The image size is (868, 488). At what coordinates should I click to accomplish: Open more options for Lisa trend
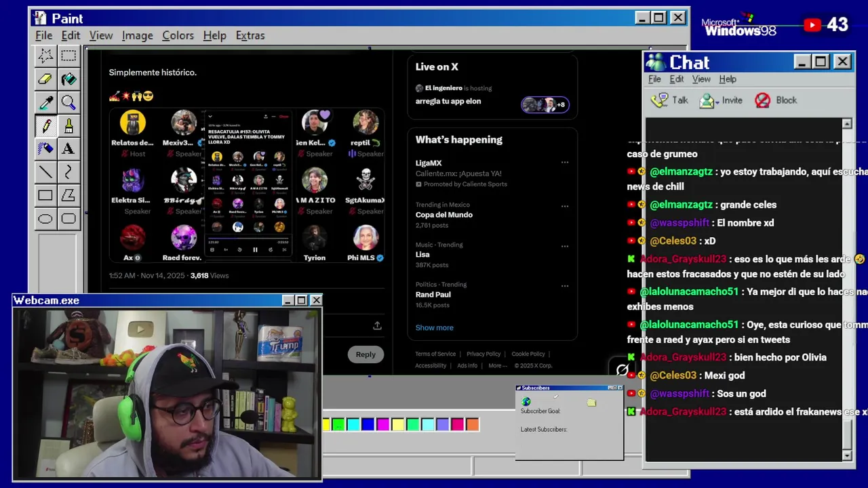coord(564,246)
